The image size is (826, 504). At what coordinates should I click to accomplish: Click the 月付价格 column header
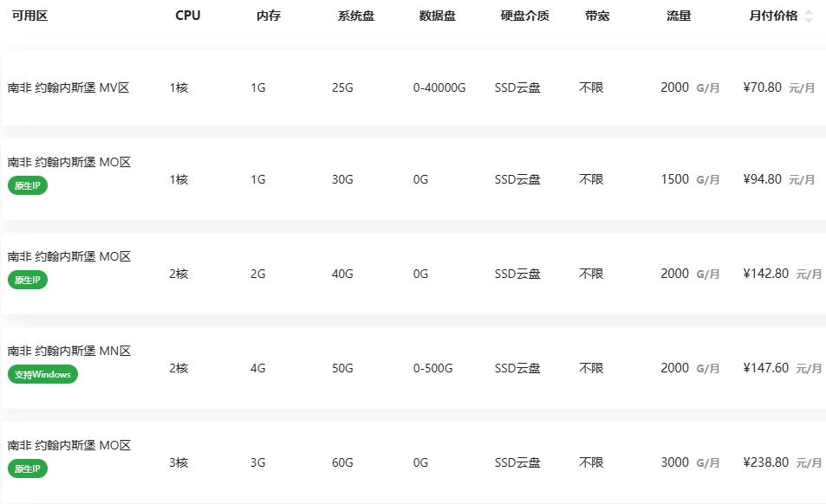pos(772,16)
